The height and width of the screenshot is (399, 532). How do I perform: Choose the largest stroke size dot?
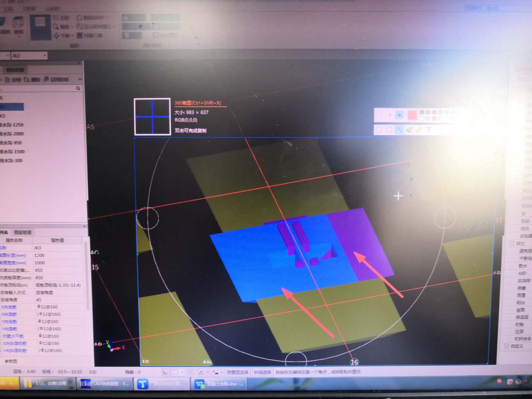point(399,115)
